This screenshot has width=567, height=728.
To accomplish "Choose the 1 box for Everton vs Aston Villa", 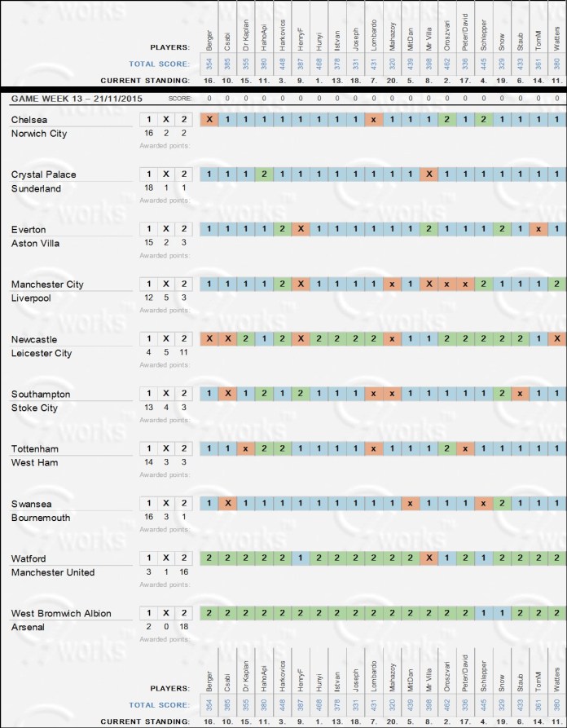I will [148, 229].
